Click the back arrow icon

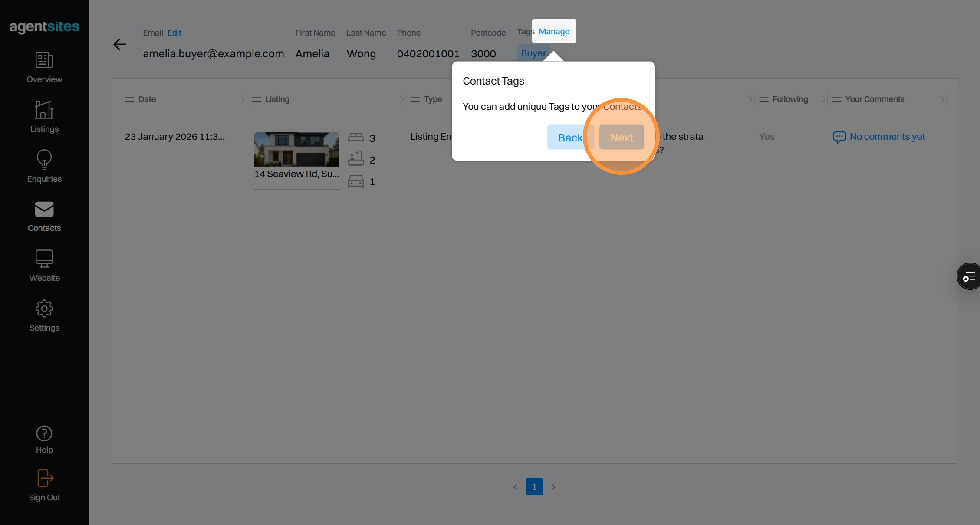(x=119, y=44)
